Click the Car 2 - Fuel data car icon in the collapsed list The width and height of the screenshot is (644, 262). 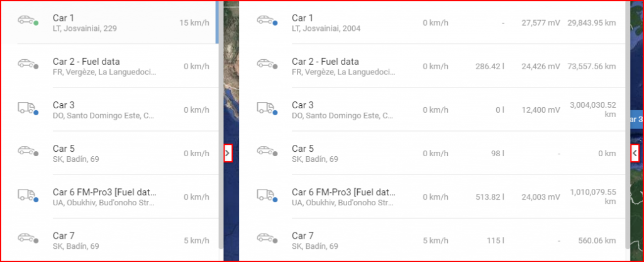click(28, 64)
